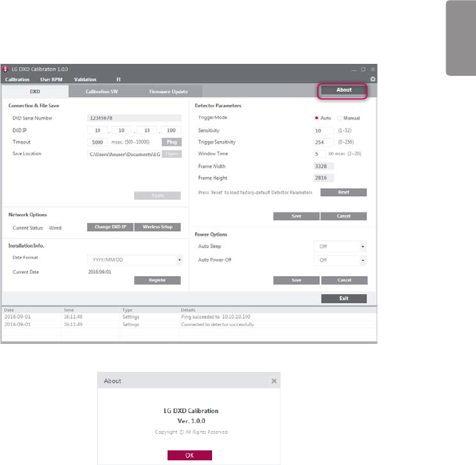This screenshot has height=465, width=476.
Task: Click the Register button
Action: pyautogui.click(x=158, y=280)
